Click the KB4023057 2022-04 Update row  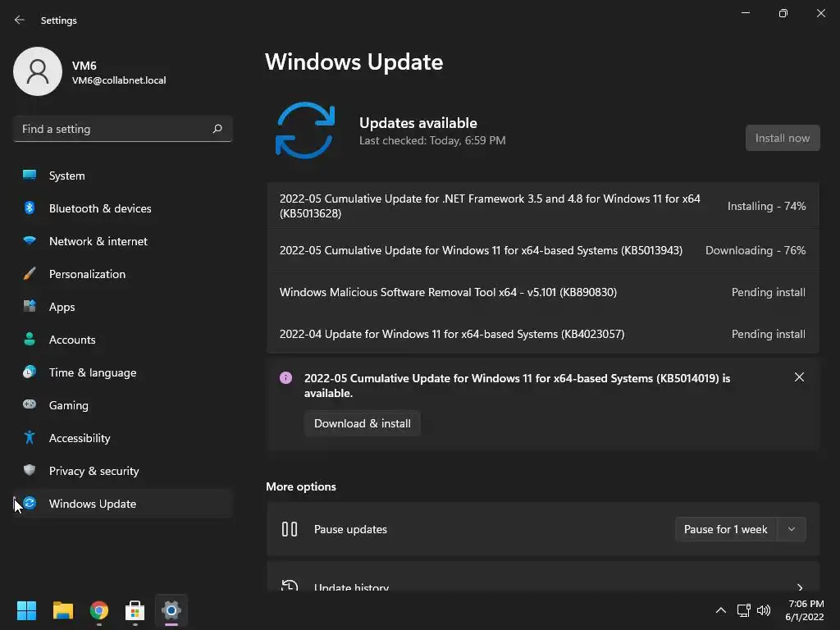543,334
